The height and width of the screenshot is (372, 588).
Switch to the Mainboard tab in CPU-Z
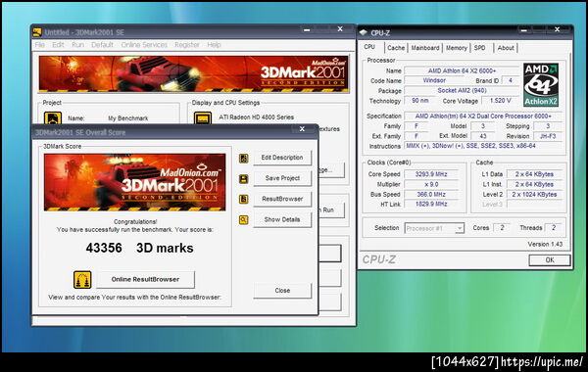(425, 48)
